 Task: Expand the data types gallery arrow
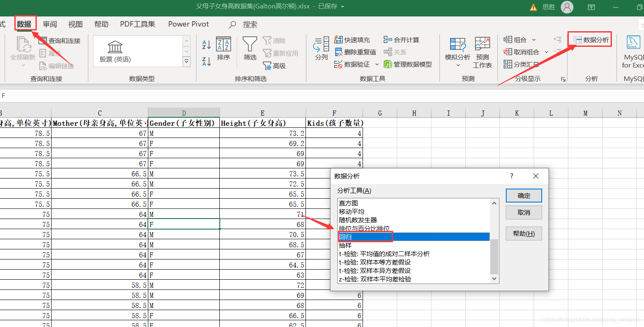click(x=187, y=62)
